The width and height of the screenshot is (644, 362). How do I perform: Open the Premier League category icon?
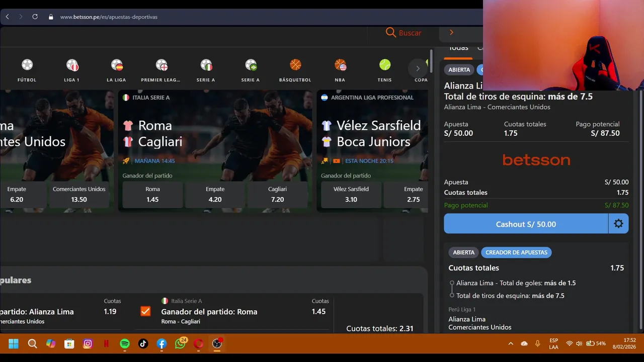click(x=161, y=65)
